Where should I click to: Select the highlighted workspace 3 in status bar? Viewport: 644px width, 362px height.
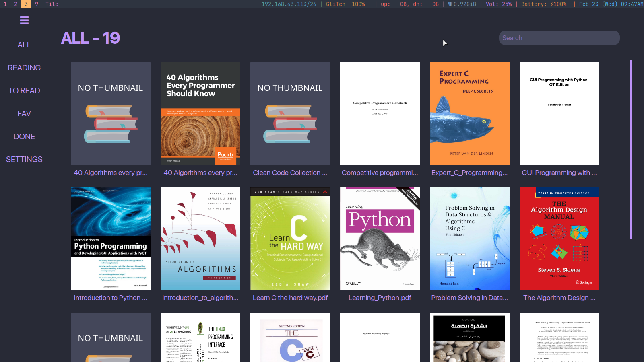tap(26, 4)
